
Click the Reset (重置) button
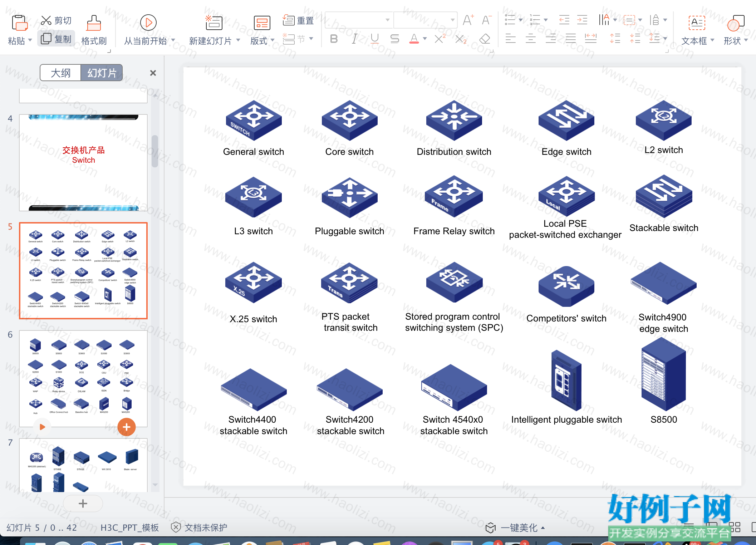298,20
